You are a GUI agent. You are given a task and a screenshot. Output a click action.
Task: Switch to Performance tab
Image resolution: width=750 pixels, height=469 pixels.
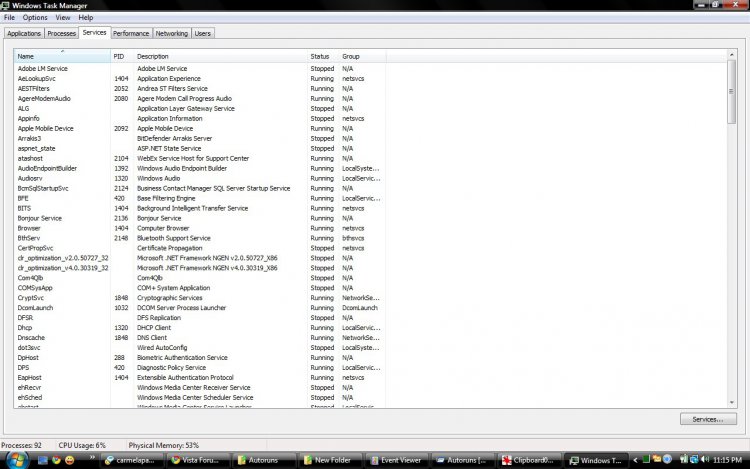pyautogui.click(x=131, y=33)
